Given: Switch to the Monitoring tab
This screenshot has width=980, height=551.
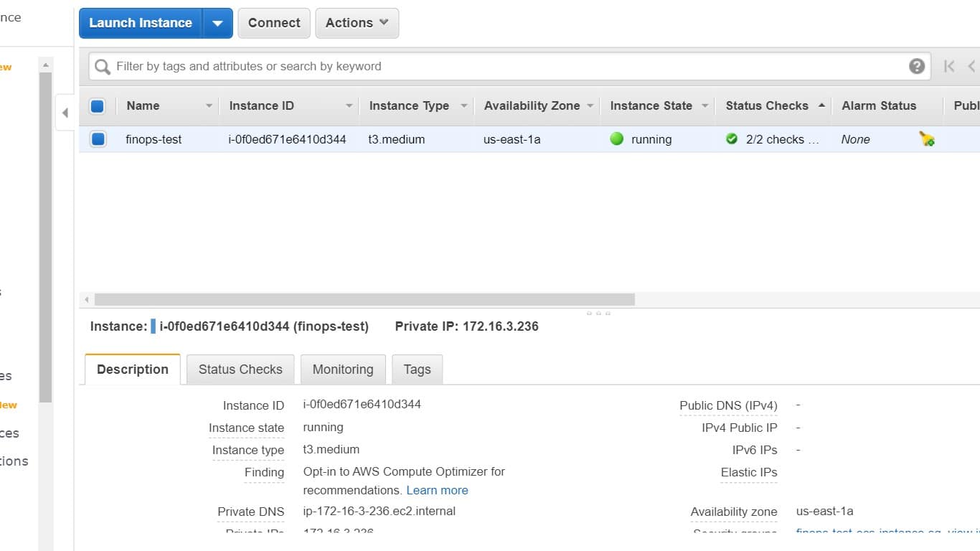Looking at the screenshot, I should click(x=343, y=369).
